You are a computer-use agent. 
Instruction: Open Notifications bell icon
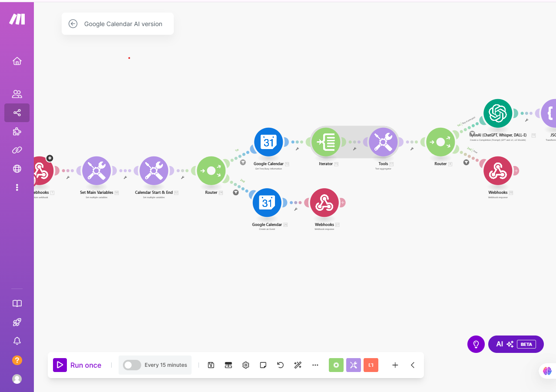pos(17,341)
